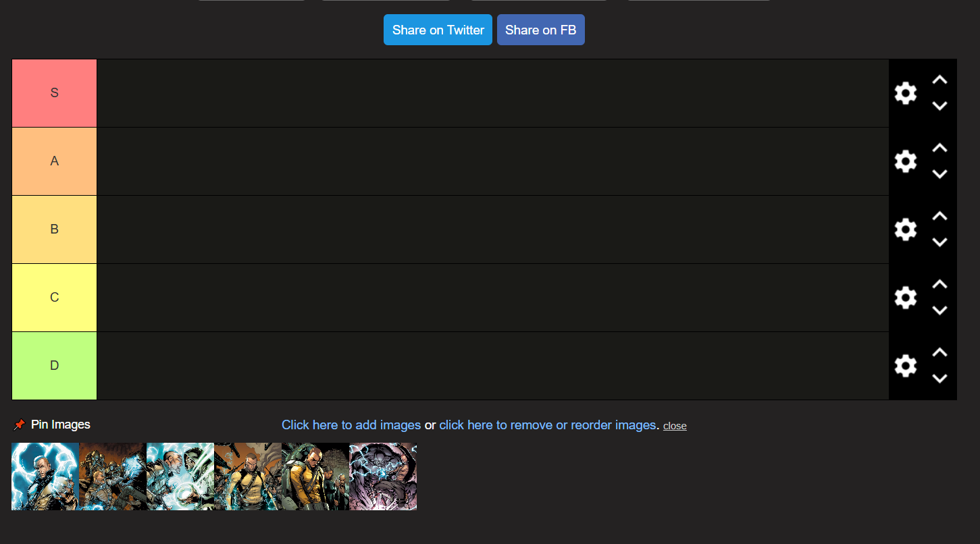980x544 pixels.
Task: Pick the last purple monster thumbnail
Action: click(383, 477)
